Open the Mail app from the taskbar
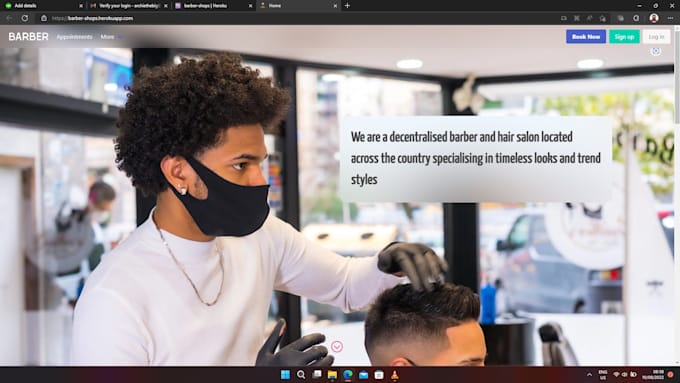The image size is (680, 383). click(363, 375)
